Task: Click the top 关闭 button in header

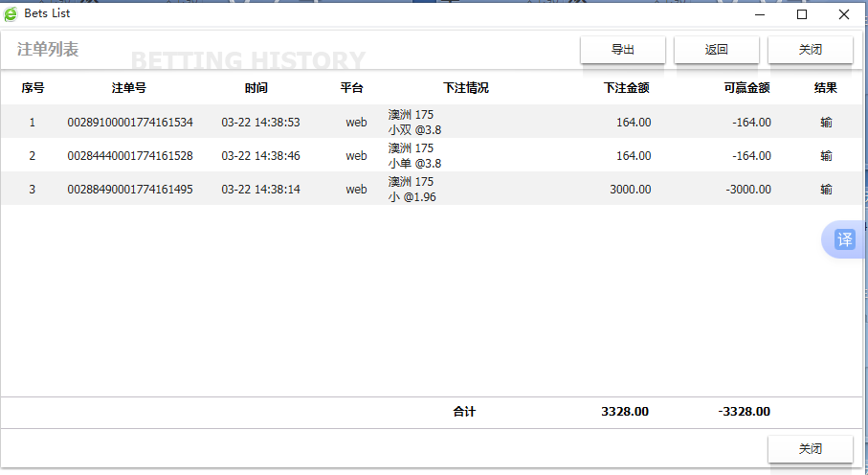Action: tap(811, 50)
